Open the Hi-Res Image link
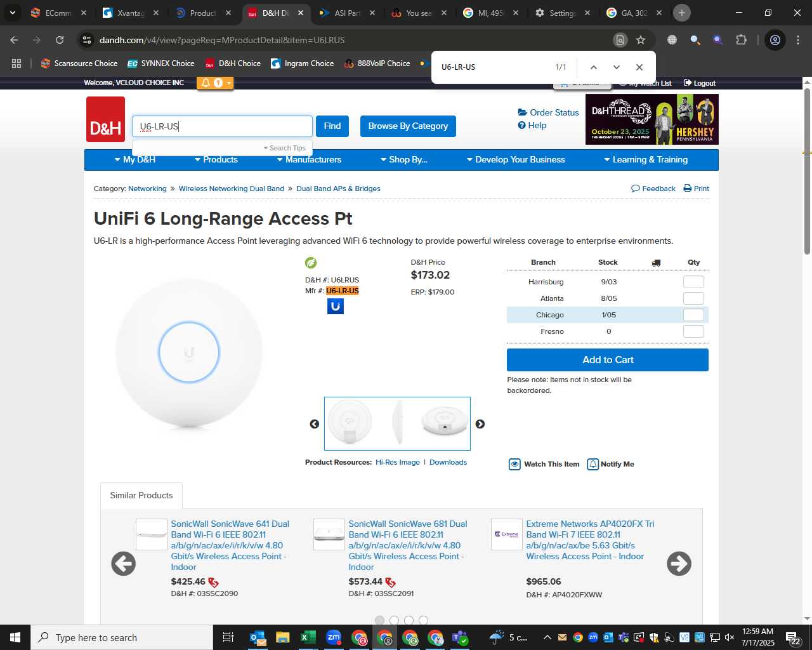 coord(398,462)
